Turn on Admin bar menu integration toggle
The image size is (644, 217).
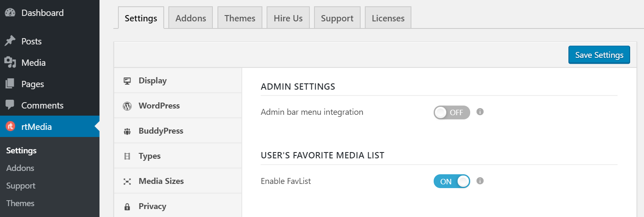point(452,112)
